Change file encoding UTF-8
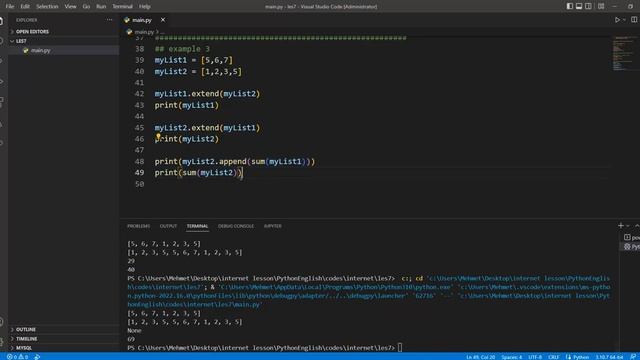Screen dimensions: 640x360 [x=535, y=357]
